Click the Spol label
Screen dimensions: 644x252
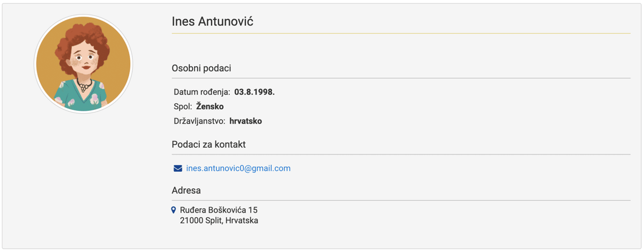pyautogui.click(x=182, y=107)
